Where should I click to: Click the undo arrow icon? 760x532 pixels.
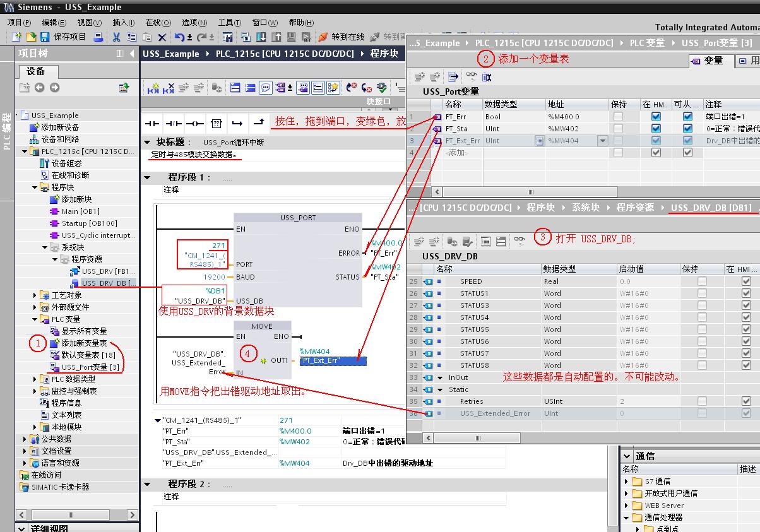(x=179, y=37)
